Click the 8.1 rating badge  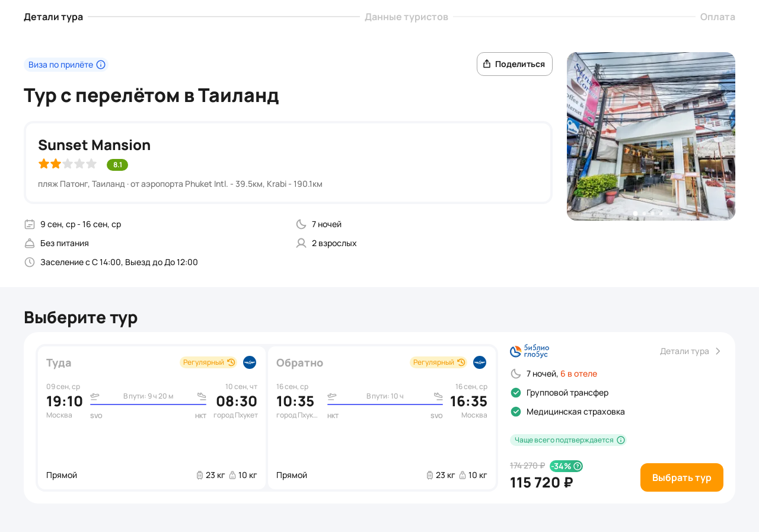pyautogui.click(x=117, y=165)
